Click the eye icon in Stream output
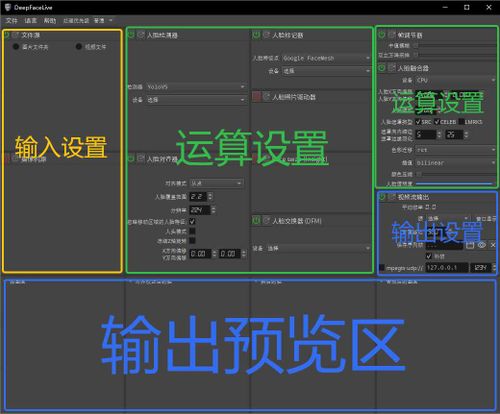This screenshot has height=414, width=500. (x=481, y=245)
